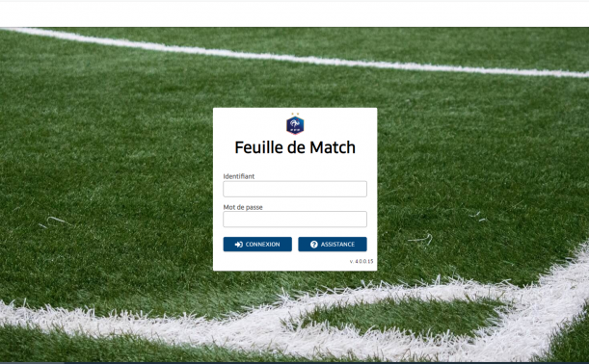Click the grass background right of login card

pos(481,169)
